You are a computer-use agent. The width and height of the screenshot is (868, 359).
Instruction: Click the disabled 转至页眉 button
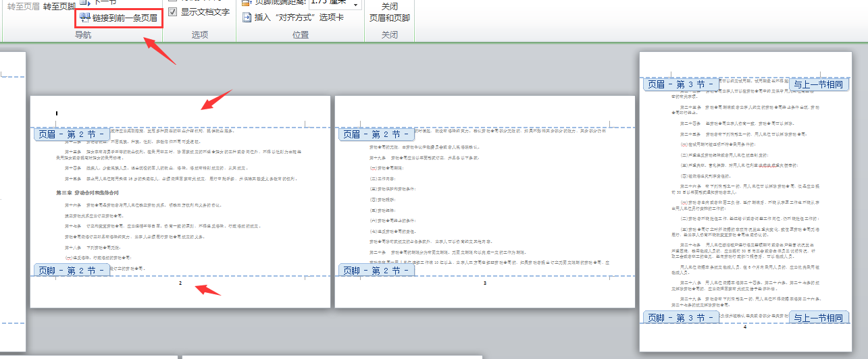click(x=23, y=6)
